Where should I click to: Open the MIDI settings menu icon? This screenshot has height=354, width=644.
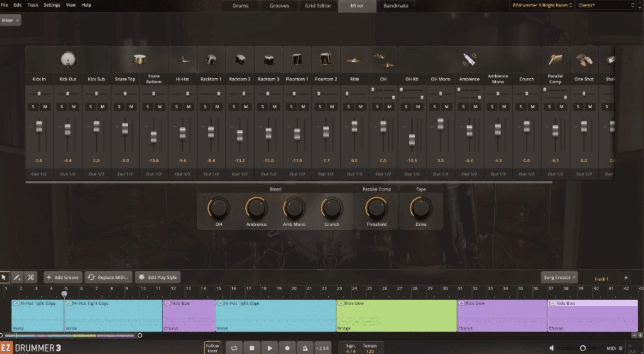pos(621,348)
